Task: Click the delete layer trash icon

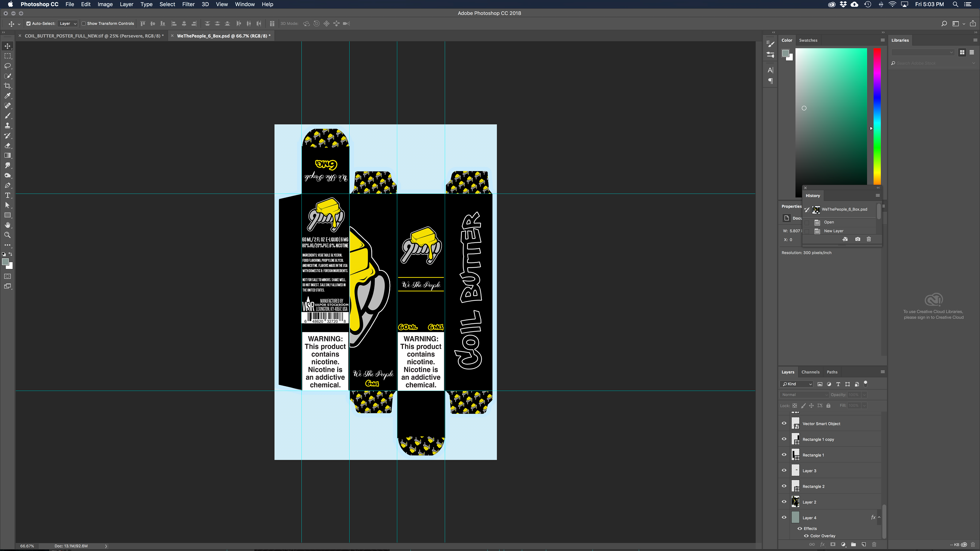Action: 874,545
